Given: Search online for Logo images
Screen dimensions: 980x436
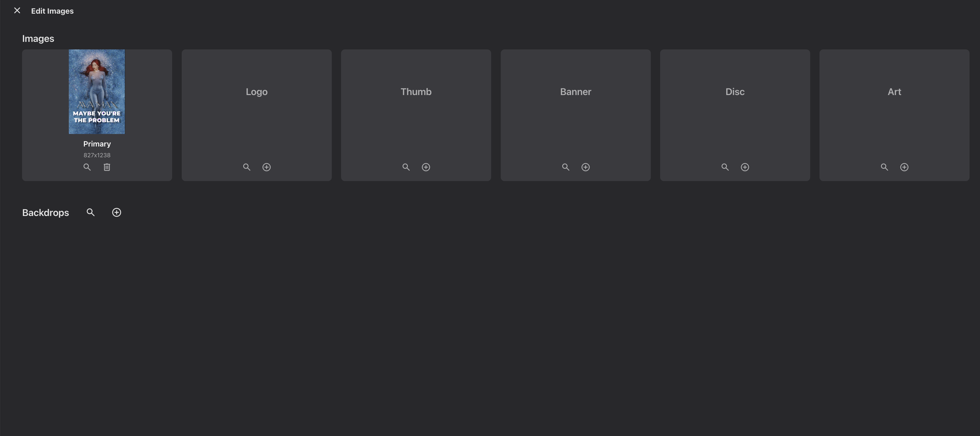Looking at the screenshot, I should [x=246, y=167].
